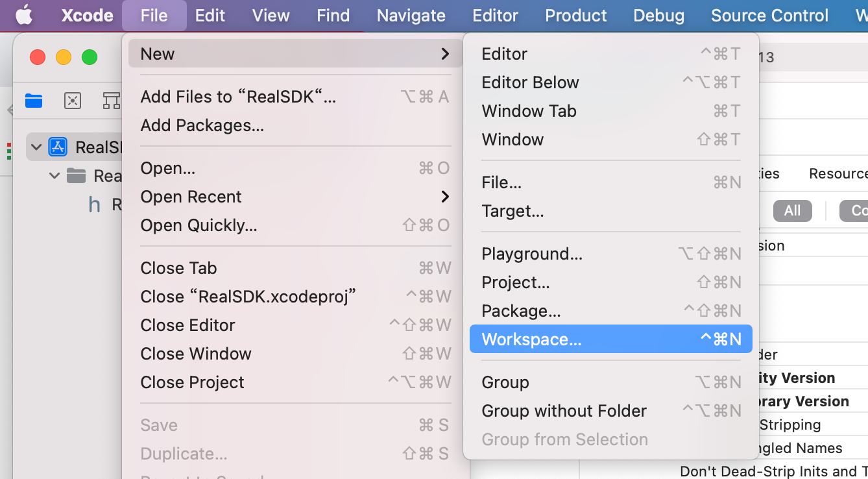Click the RealSDK group folder icon

tap(77, 176)
